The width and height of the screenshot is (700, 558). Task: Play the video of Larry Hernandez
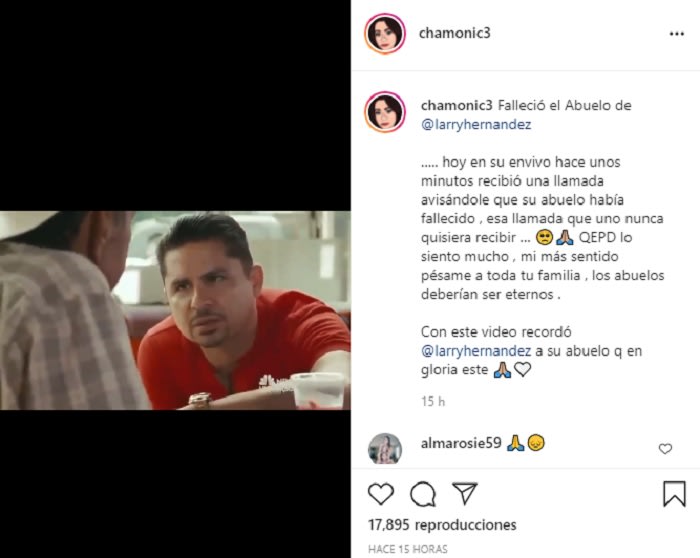click(175, 310)
